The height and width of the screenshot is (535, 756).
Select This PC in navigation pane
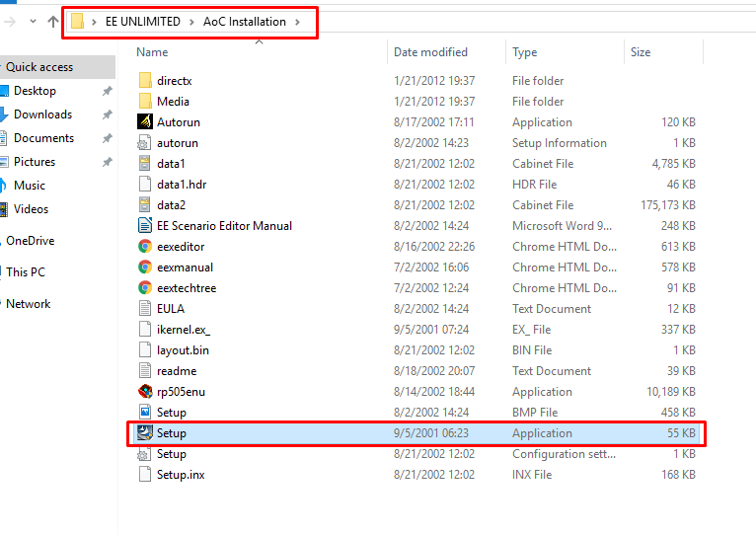[x=26, y=272]
